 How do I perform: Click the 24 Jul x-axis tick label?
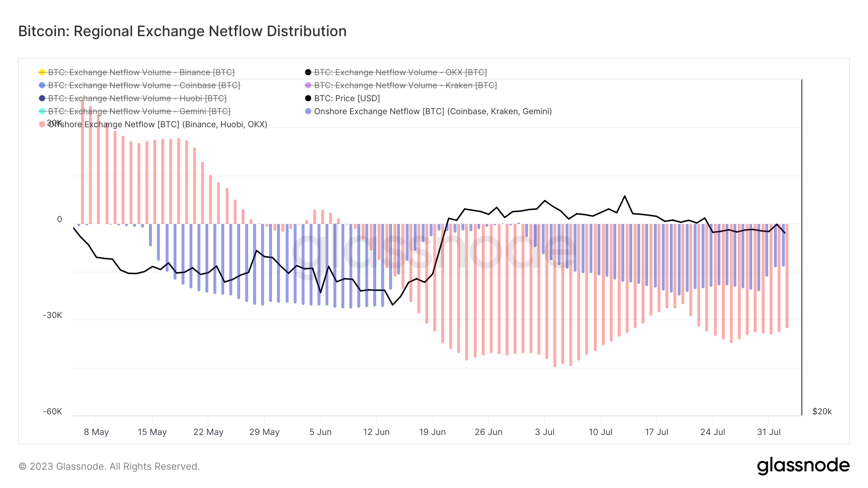[x=713, y=432]
